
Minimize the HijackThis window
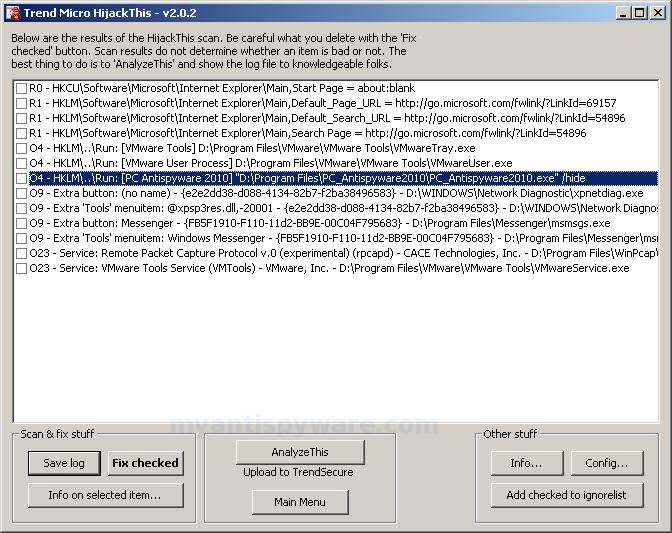[623, 13]
